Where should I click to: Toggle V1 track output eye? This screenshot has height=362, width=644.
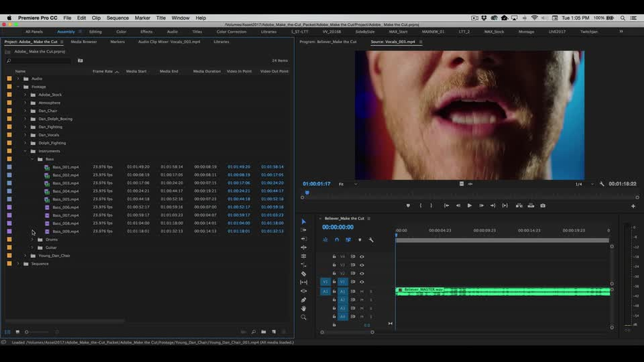click(362, 282)
